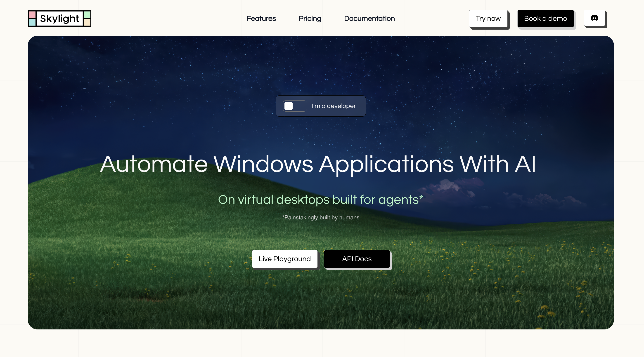Image resolution: width=644 pixels, height=357 pixels.
Task: Click the "Automate Windows Applications With AI" headline
Action: point(318,164)
